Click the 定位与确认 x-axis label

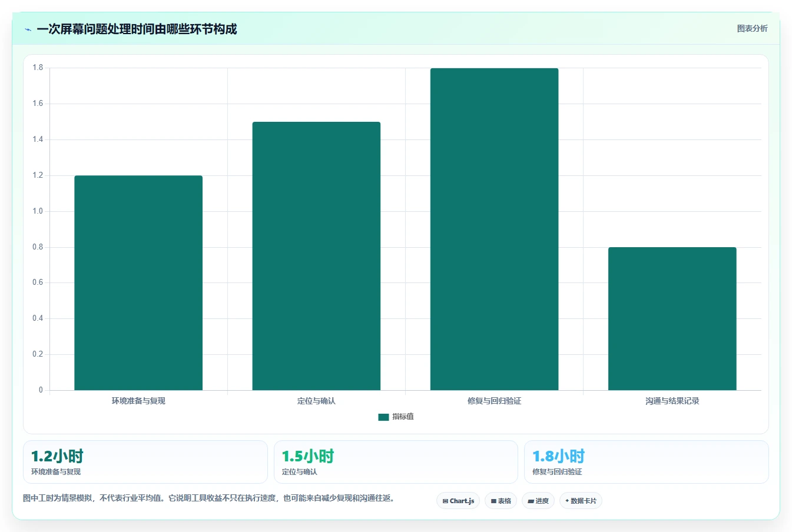tap(316, 401)
